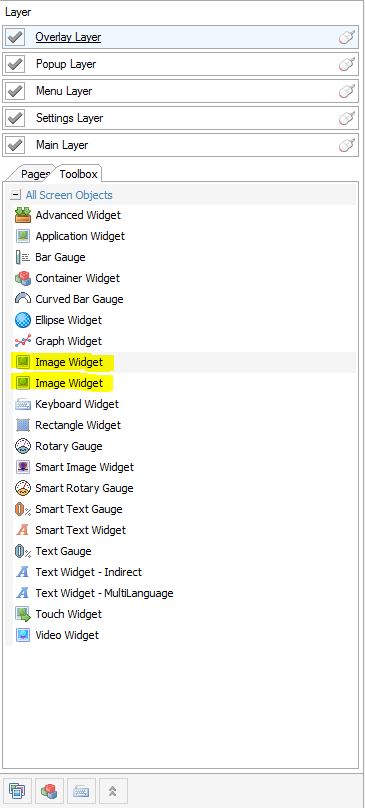Pick the Bar Gauge tool icon

point(23,257)
